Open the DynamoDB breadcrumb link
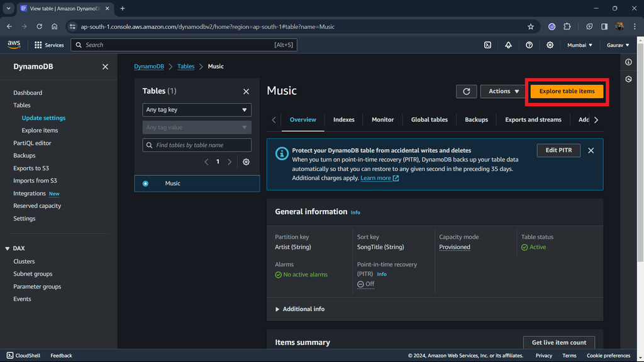The width and height of the screenshot is (644, 362). 148,67
